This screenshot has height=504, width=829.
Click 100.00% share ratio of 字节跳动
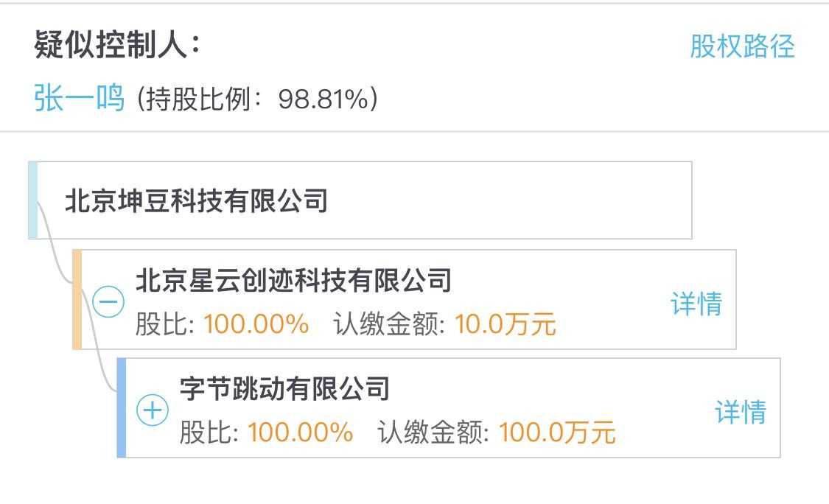[301, 433]
